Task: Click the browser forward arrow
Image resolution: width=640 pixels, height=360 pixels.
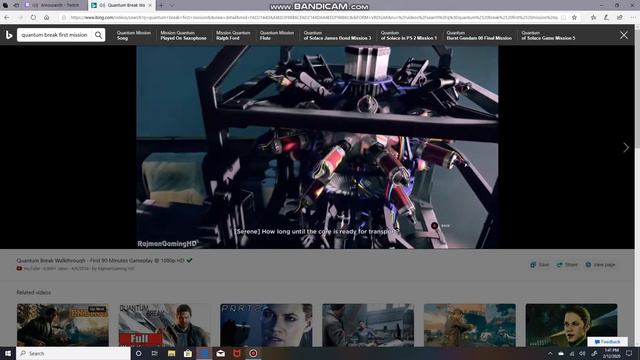Action: [20, 18]
